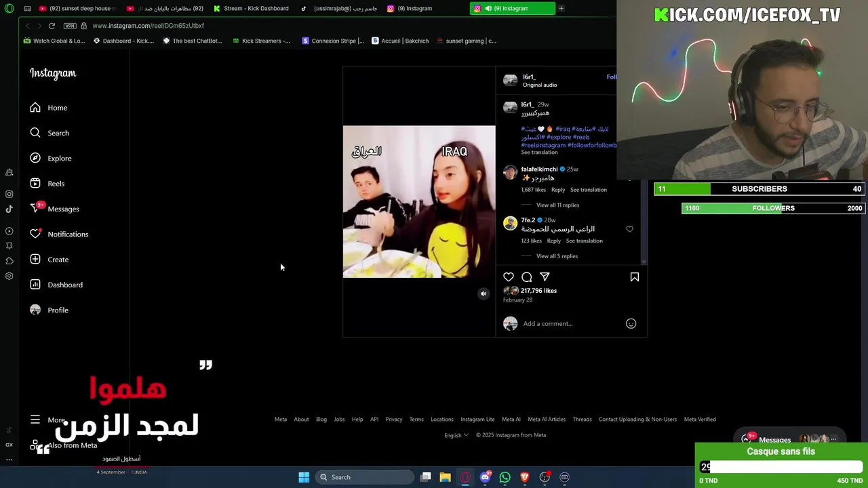Unmute the reel audio
The height and width of the screenshot is (488, 868).
pyautogui.click(x=484, y=293)
